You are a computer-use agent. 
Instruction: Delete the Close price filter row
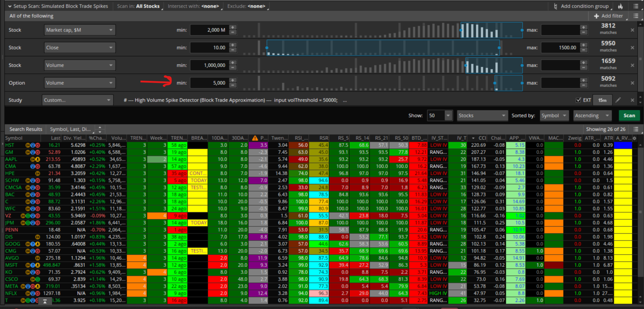(632, 48)
